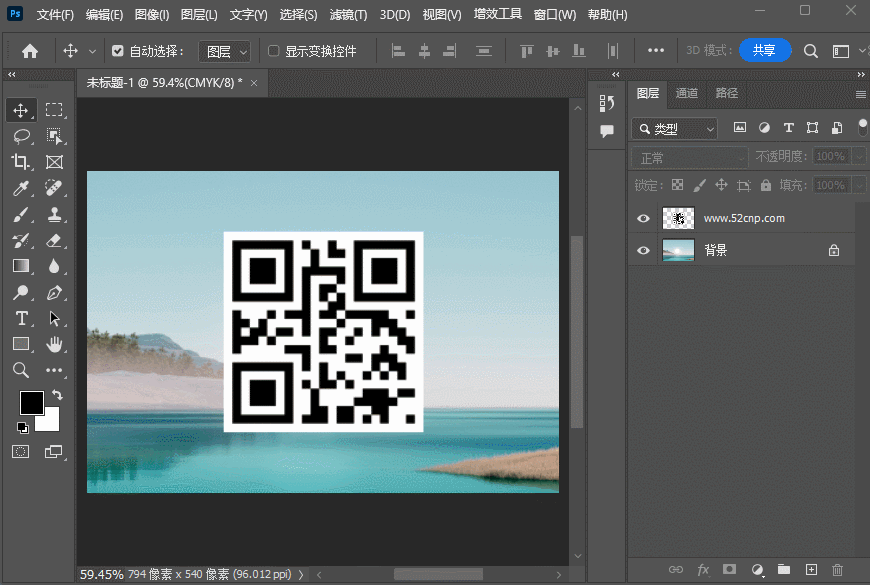Toggle the adjustment layer filter
Viewport: 870px width, 585px height.
pyautogui.click(x=764, y=128)
